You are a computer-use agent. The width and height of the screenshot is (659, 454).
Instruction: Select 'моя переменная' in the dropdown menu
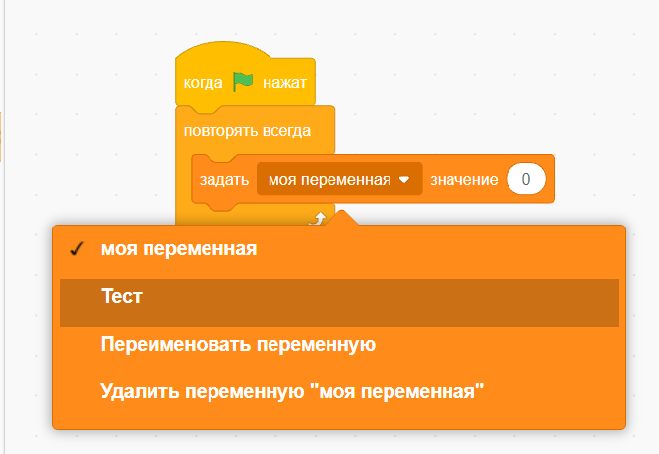tap(339, 249)
